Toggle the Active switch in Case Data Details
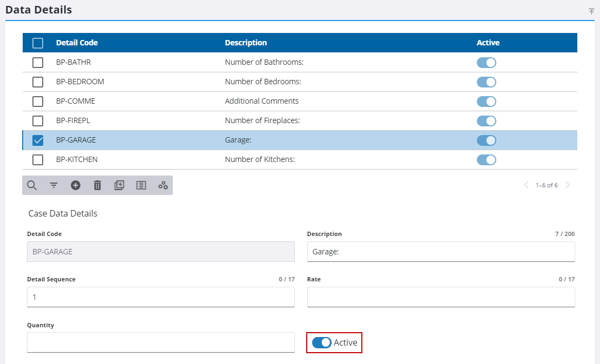This screenshot has height=364, width=600. (x=321, y=342)
